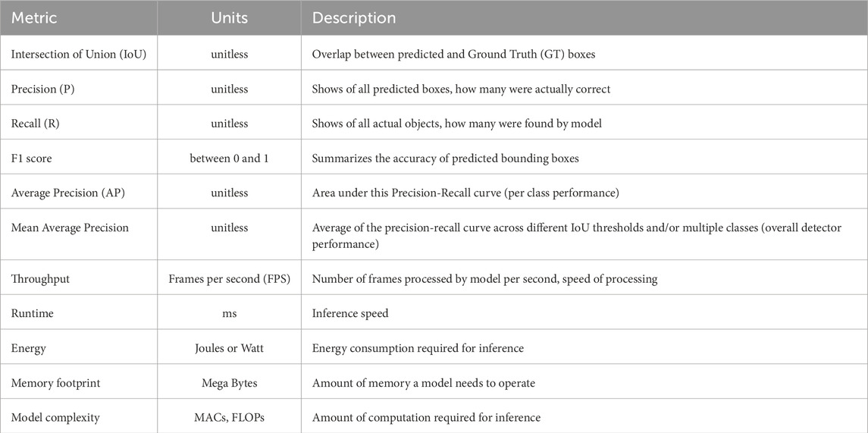This screenshot has width=868, height=433.
Task: Click the Units column header
Action: pos(229,17)
